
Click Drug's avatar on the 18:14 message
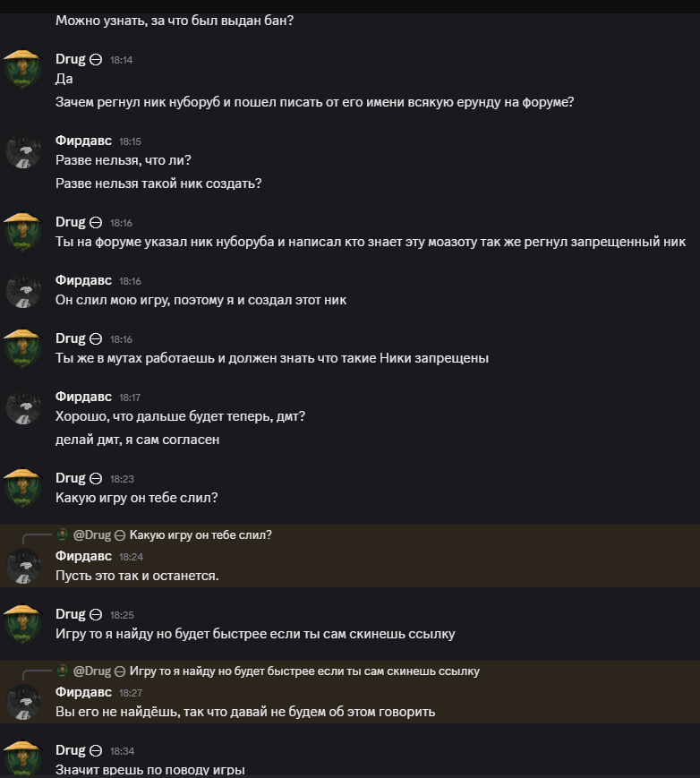[x=23, y=68]
